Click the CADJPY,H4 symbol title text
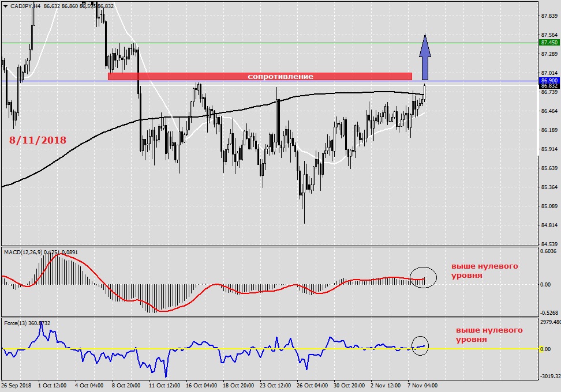561x392 pixels. click(25, 6)
